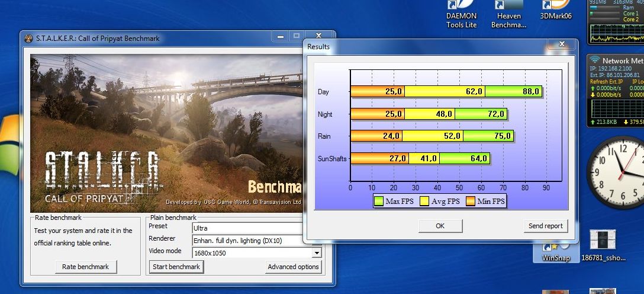
Task: Click Start benchmark button
Action: coord(176,267)
